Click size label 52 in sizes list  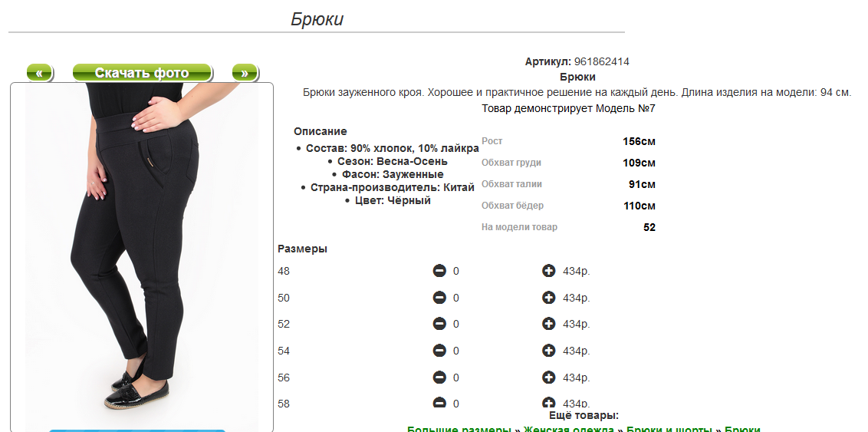284,324
